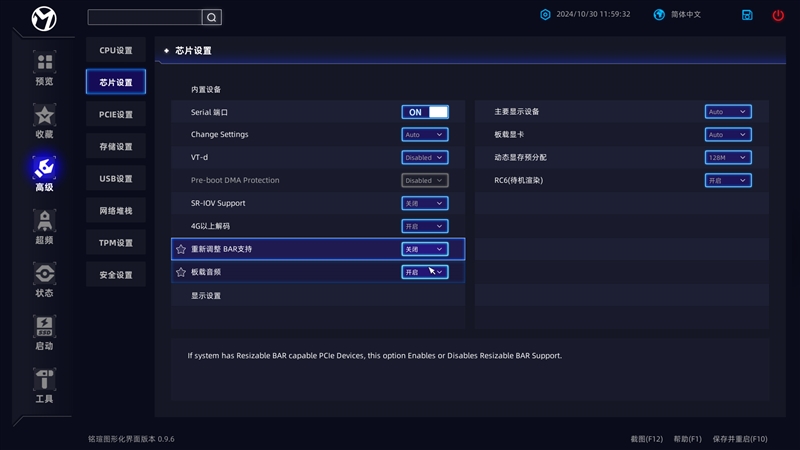Open the 动态显存预分配 128M dropdown
Viewport: 800px width, 450px height.
pos(728,158)
